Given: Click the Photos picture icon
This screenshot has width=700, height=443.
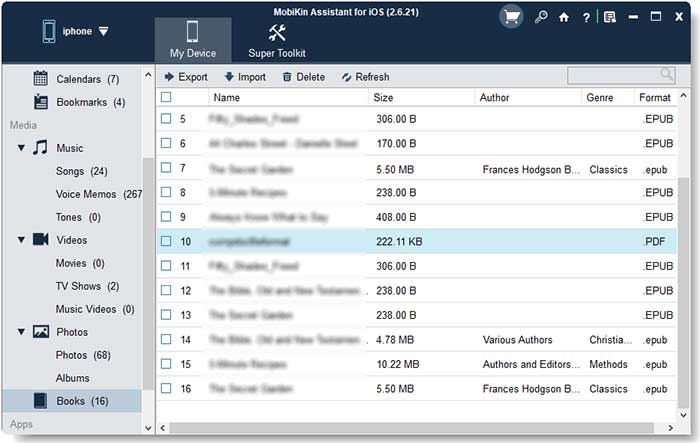Looking at the screenshot, I should pos(41,331).
